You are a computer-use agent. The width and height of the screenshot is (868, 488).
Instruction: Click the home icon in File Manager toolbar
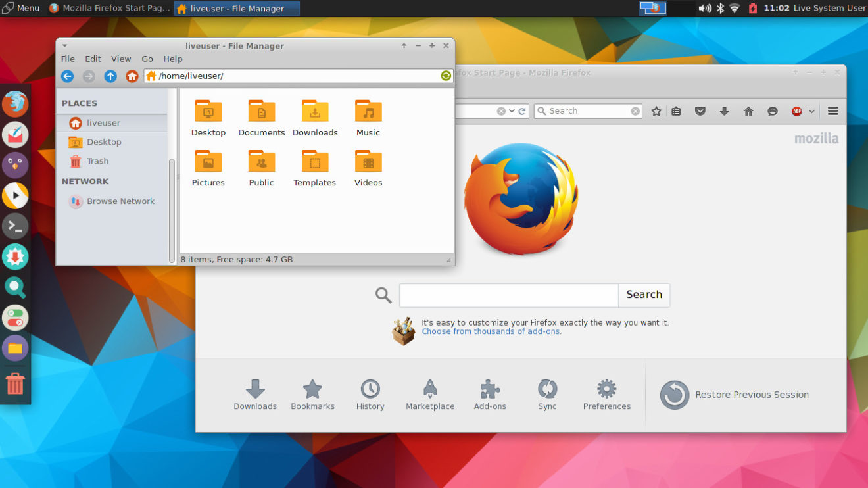coord(132,76)
